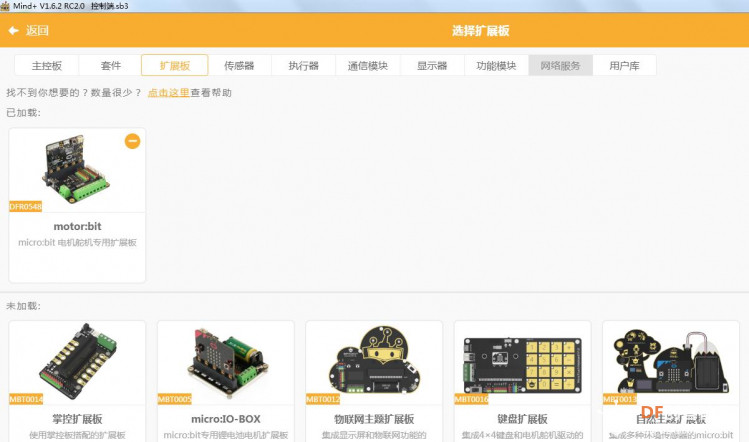Select the micro:IO-BOX board image
This screenshot has width=749, height=442.
click(x=228, y=361)
